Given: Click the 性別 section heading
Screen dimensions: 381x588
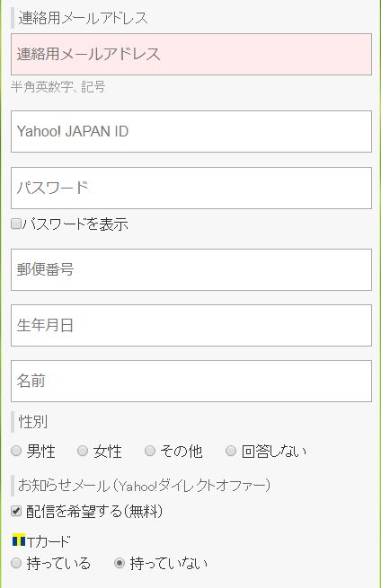Looking at the screenshot, I should (x=33, y=422).
